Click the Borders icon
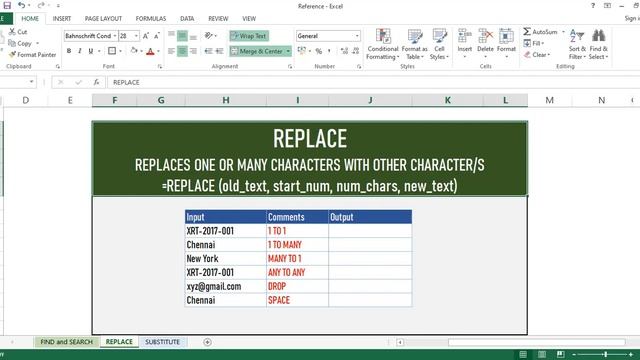640x360 pixels. pos(111,51)
